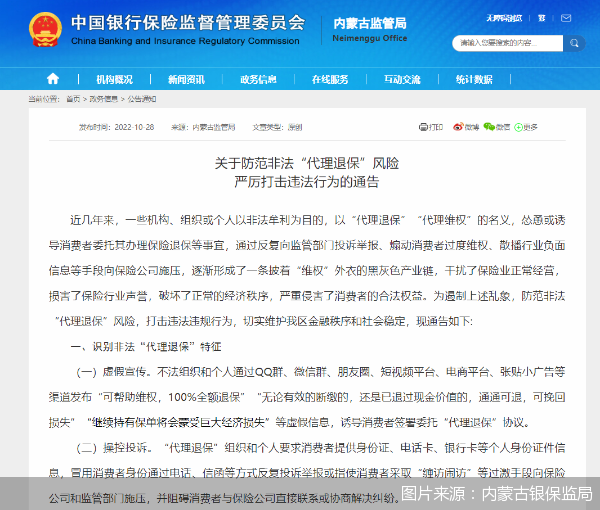
Task: Click the 中国银行保险监督管理委员会 site title
Action: pos(188,23)
